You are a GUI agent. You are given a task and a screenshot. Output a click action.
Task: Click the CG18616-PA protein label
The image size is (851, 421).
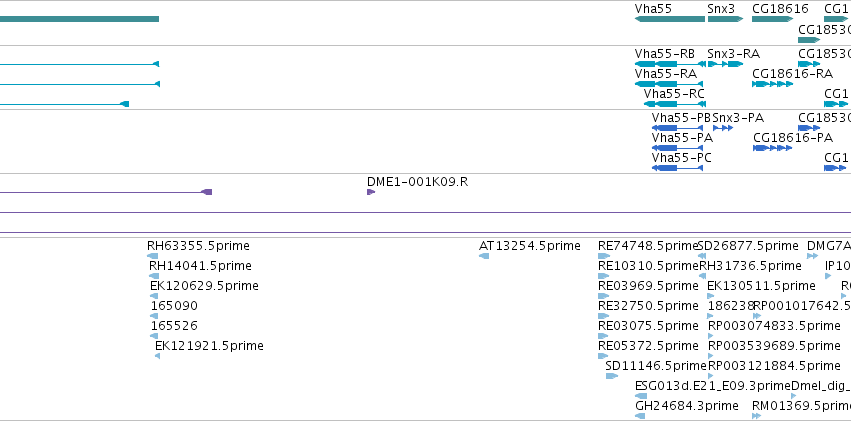(792, 137)
